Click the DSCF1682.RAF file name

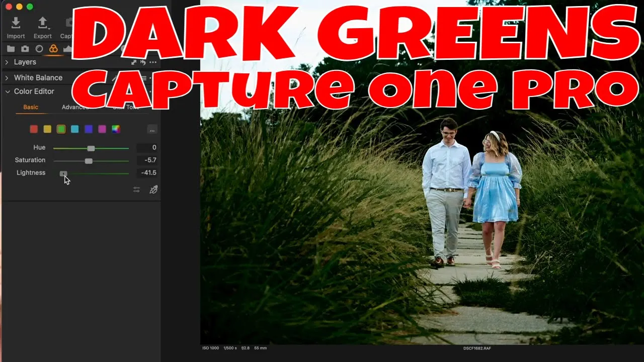coord(476,348)
